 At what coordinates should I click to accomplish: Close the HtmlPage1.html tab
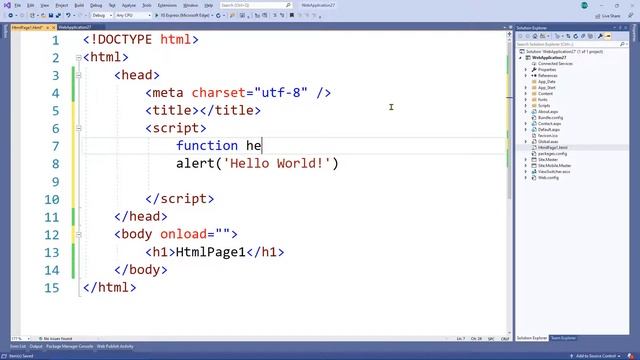(53, 27)
